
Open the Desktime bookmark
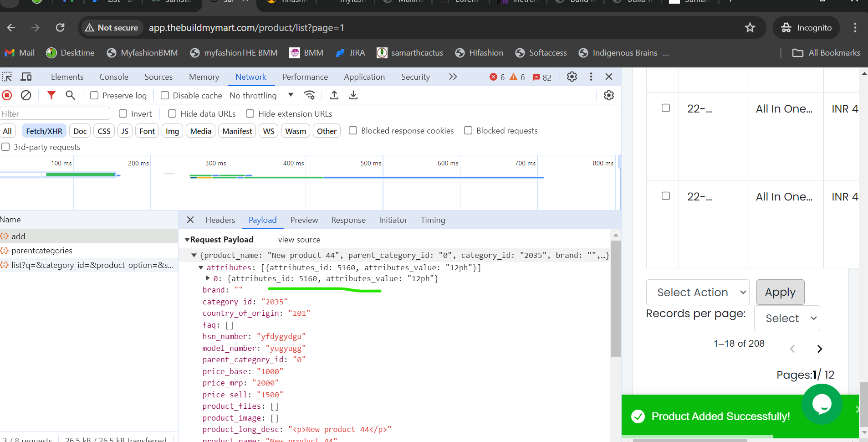[71, 53]
